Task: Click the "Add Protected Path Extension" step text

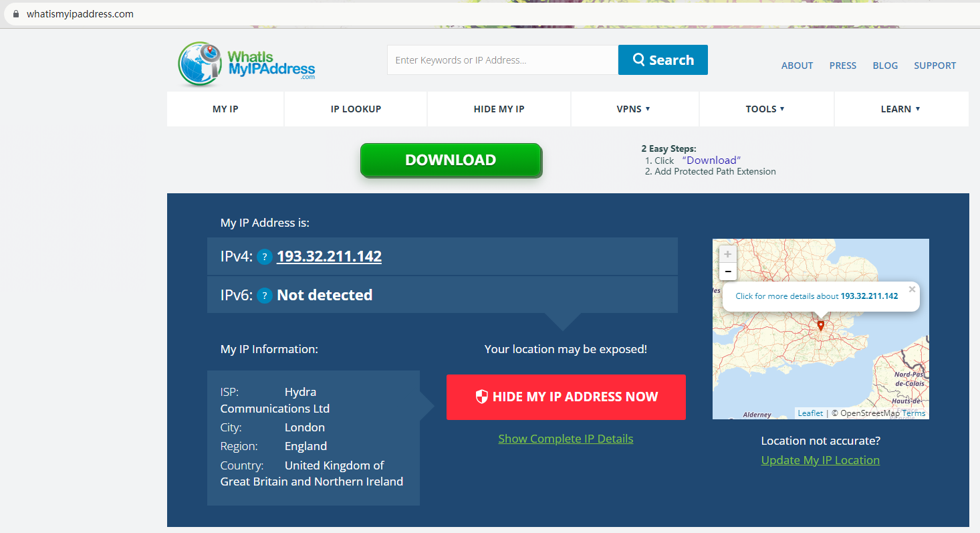Action: [715, 172]
